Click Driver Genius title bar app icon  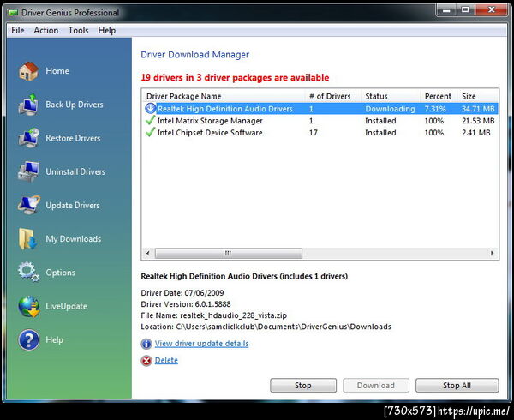point(13,13)
